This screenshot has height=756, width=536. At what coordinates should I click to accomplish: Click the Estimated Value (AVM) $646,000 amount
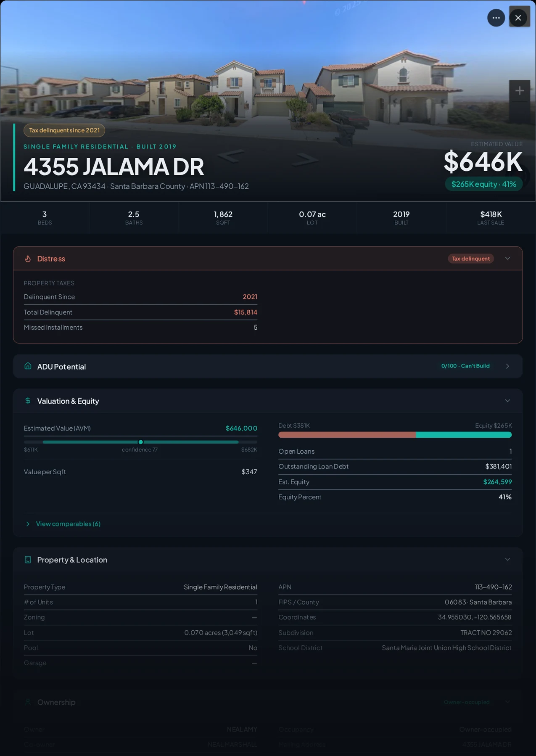(241, 428)
